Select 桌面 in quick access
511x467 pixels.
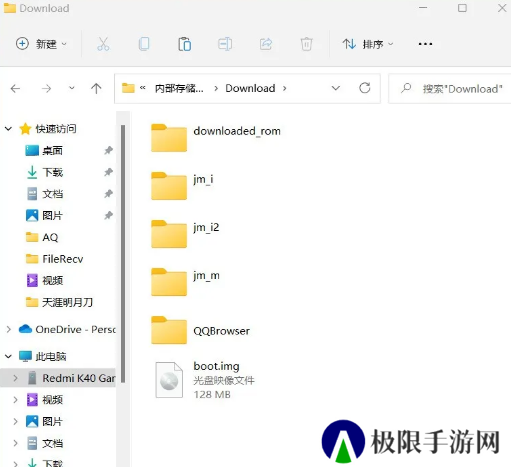click(x=52, y=151)
